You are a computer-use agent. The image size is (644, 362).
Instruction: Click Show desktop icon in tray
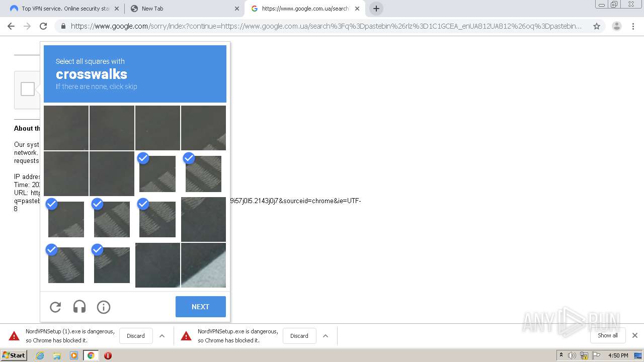[x=638, y=355]
